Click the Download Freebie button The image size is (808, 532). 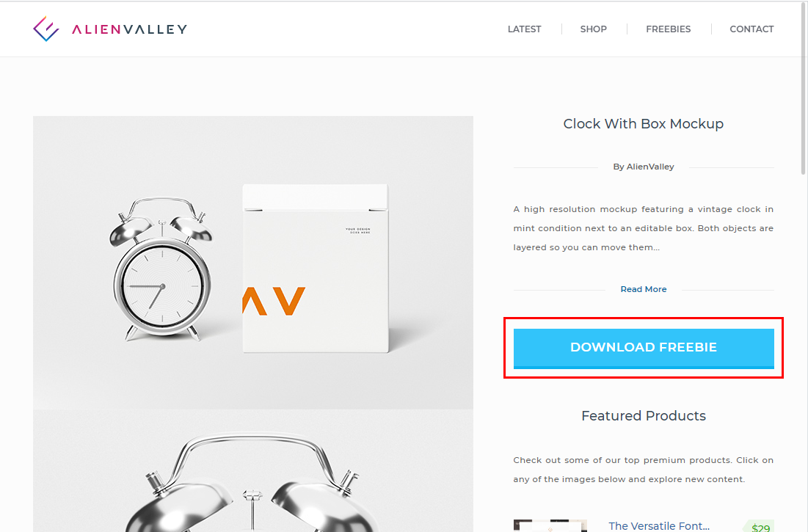point(644,348)
